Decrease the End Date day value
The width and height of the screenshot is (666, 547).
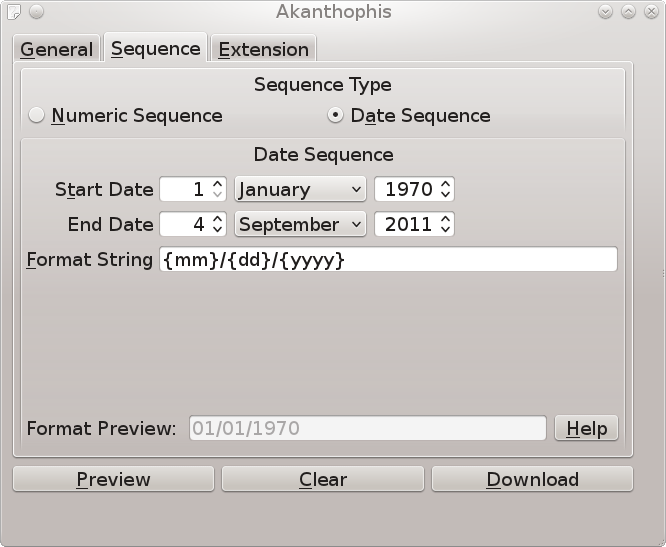point(217,229)
